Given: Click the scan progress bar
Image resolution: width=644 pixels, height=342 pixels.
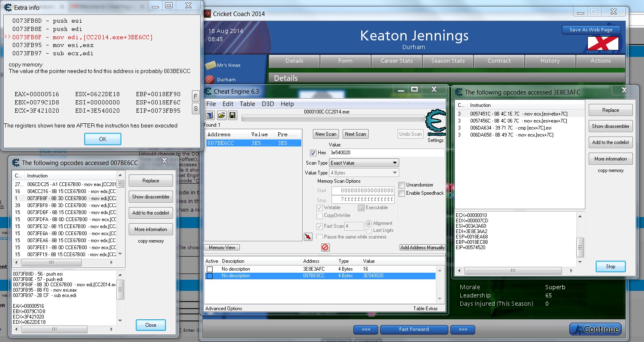Looking at the screenshot, I should coord(332,118).
